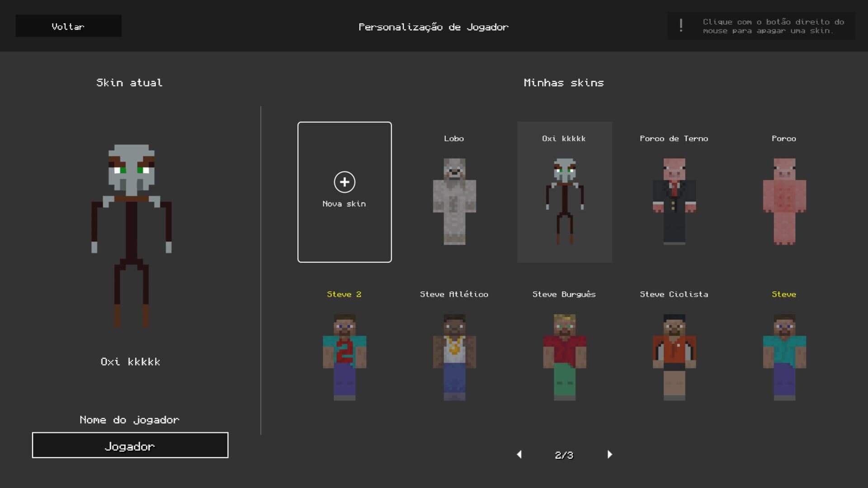Click the current skin preview model
The height and width of the screenshot is (488, 868).
[131, 236]
